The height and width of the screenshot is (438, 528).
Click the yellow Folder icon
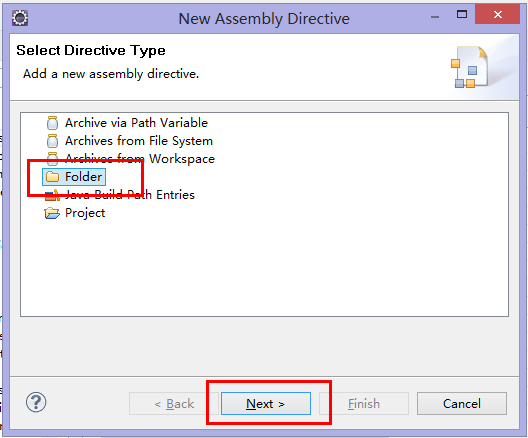pyautogui.click(x=52, y=177)
